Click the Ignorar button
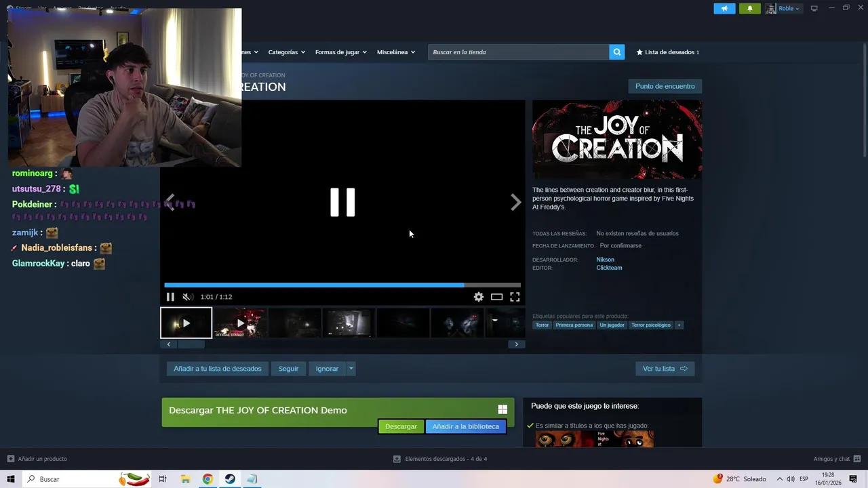The image size is (868, 488). (x=327, y=369)
